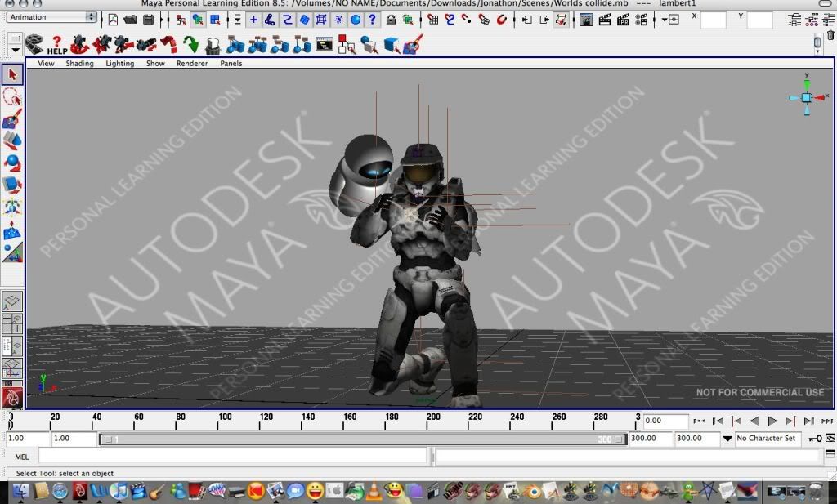Expand the character set dropdown arrow
This screenshot has width=837, height=504.
tap(727, 439)
